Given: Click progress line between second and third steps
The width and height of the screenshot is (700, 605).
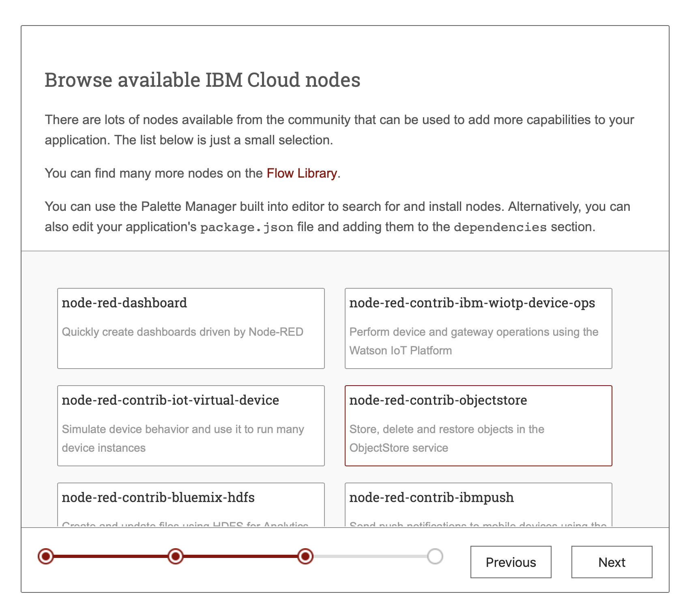Looking at the screenshot, I should 240,556.
